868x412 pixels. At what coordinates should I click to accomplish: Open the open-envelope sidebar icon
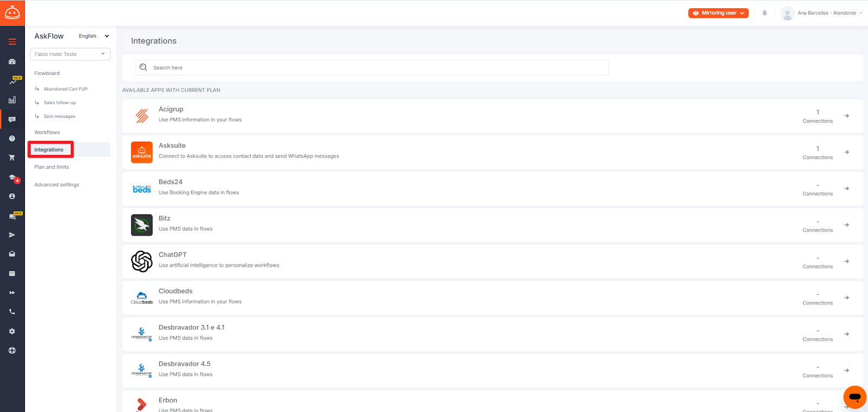coord(12,254)
